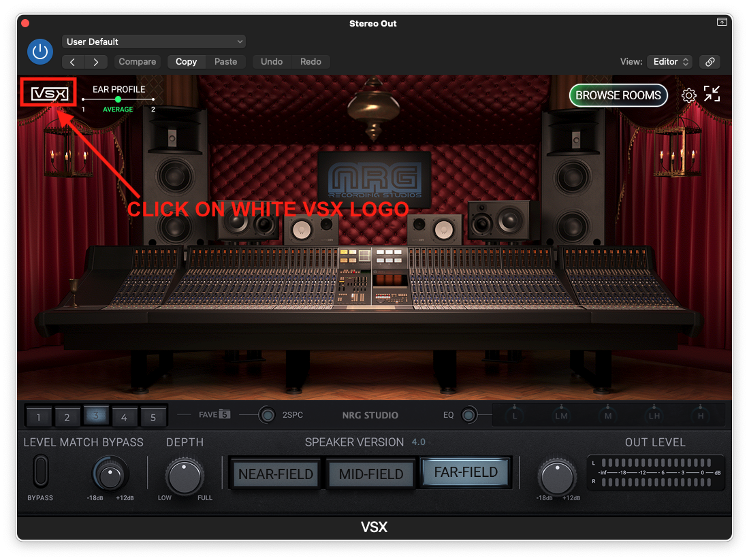The width and height of the screenshot is (749, 560).
Task: Open the VSX settings gear
Action: (688, 95)
